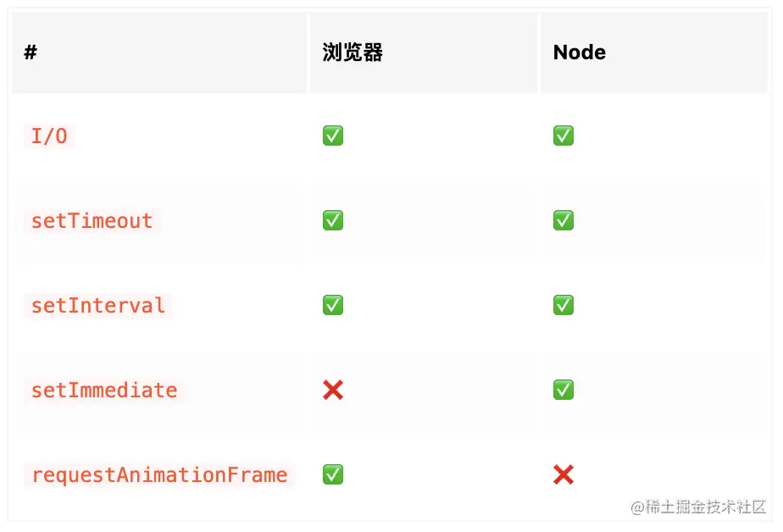This screenshot has height=532, width=783.
Task: Click the browser checkmark for requestAnimationFrame
Action: coord(332,474)
